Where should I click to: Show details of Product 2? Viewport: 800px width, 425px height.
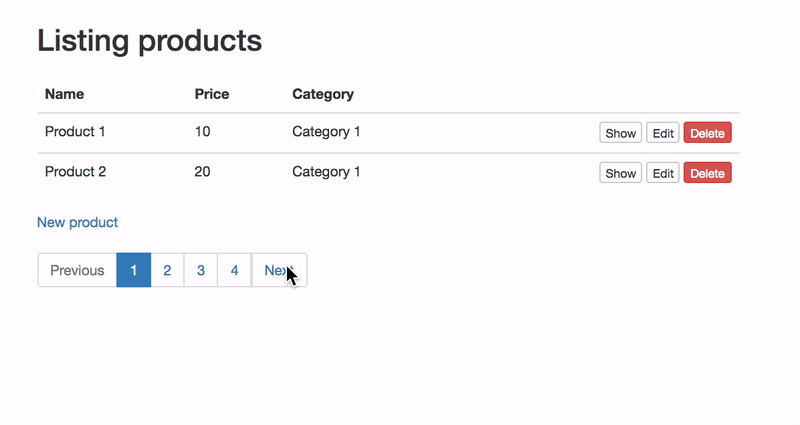pyautogui.click(x=620, y=173)
